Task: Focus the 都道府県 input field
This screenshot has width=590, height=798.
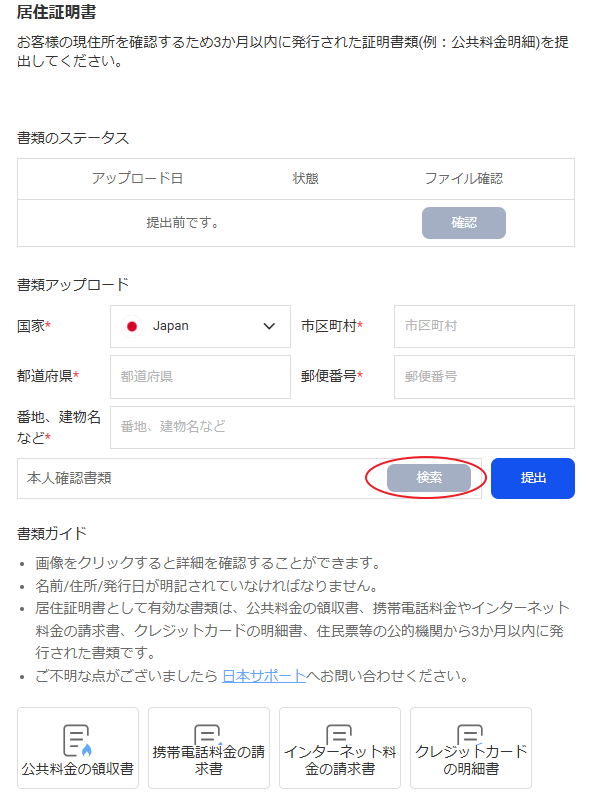Action: pos(200,377)
